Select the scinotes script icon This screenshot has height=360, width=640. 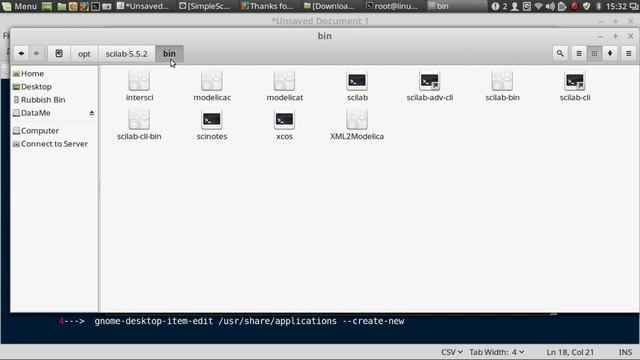click(x=212, y=120)
